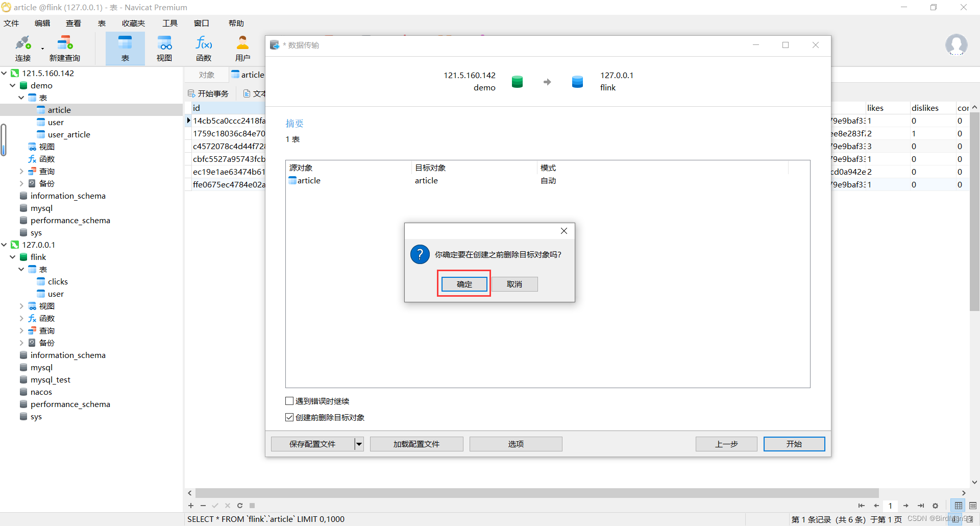Click the Load Profile button
The image size is (980, 526).
416,444
